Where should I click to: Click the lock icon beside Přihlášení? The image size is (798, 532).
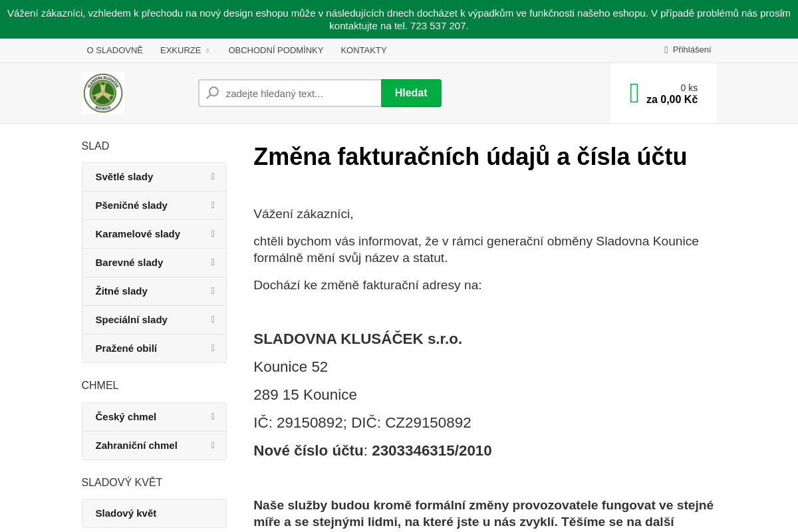point(665,50)
